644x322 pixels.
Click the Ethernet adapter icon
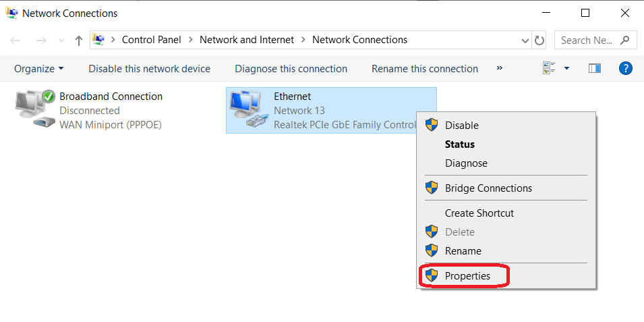(247, 110)
